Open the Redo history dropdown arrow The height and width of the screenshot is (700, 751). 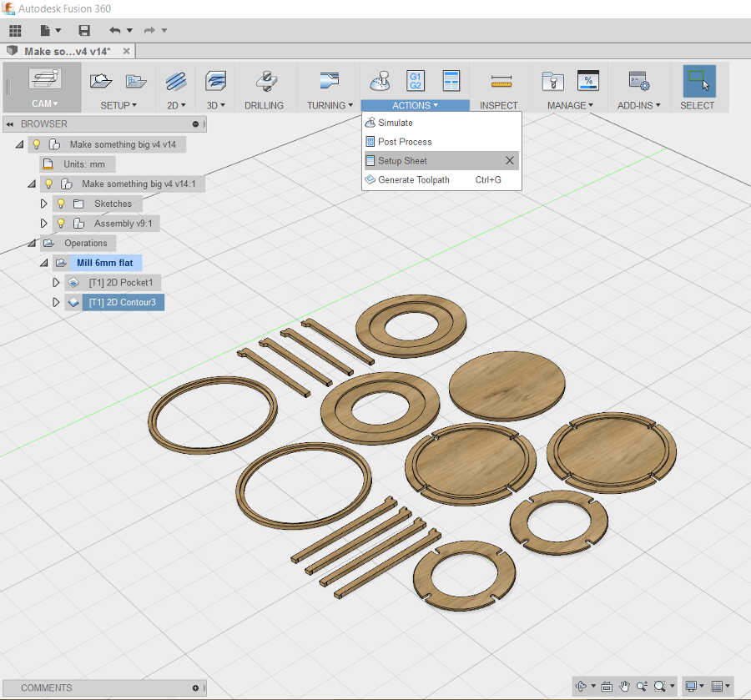[x=164, y=31]
